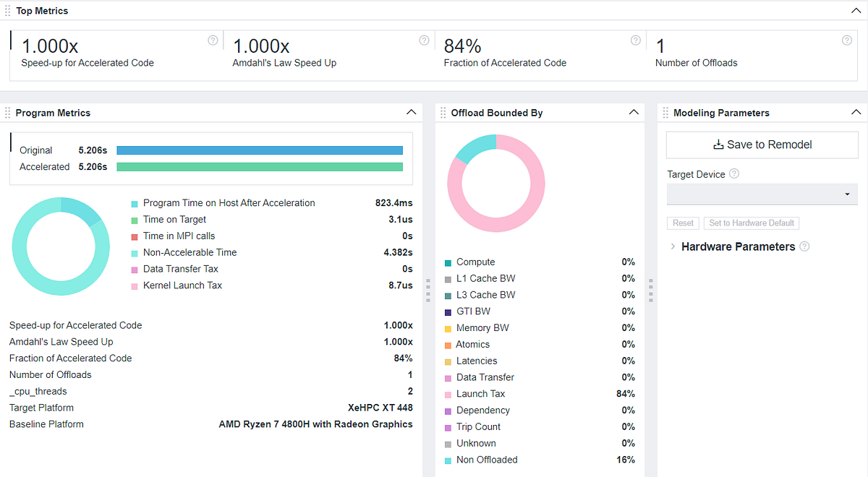Click the help icon beside Target Device

click(x=734, y=173)
